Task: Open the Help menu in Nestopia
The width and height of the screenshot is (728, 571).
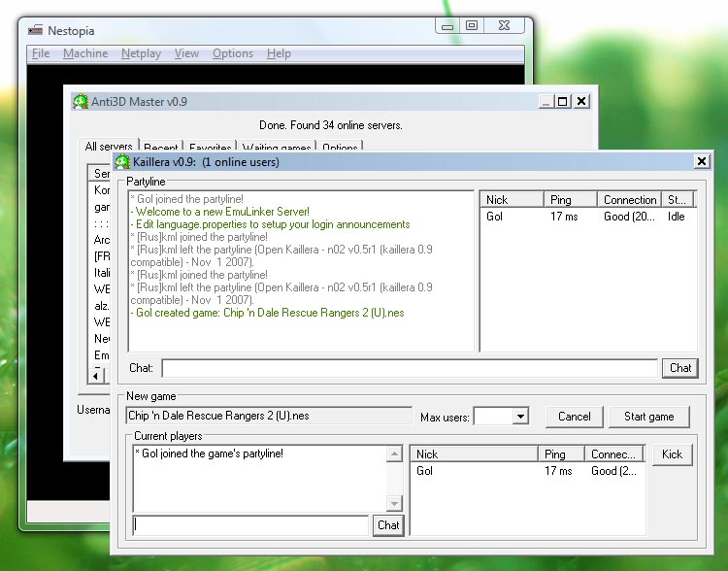Action: pyautogui.click(x=279, y=53)
